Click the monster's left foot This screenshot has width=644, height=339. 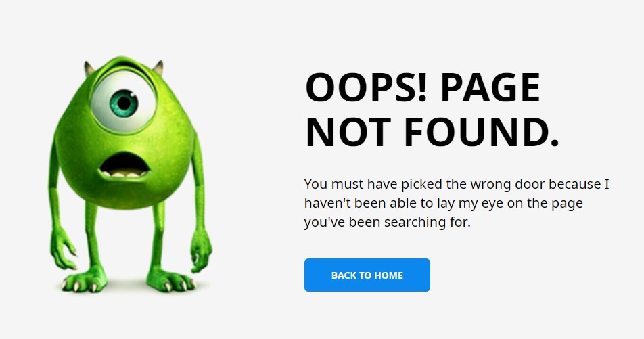(83, 281)
